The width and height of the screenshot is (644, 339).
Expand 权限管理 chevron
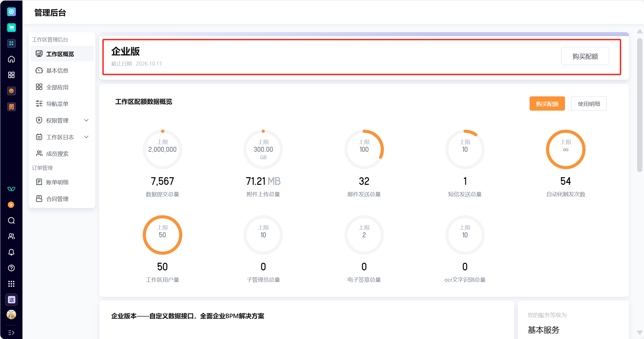point(86,120)
